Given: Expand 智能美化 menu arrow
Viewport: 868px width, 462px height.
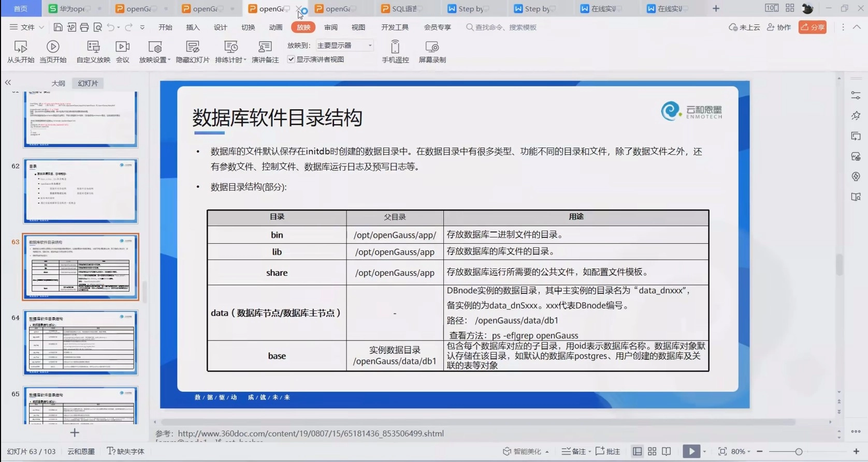Looking at the screenshot, I should tap(547, 452).
